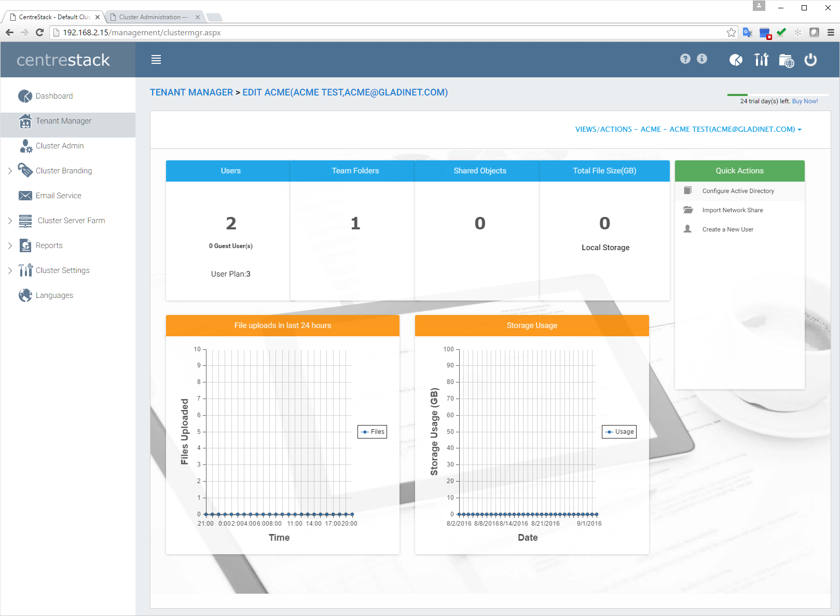This screenshot has width=840, height=616.
Task: Click the Import Network Share folder icon
Action: 688,210
